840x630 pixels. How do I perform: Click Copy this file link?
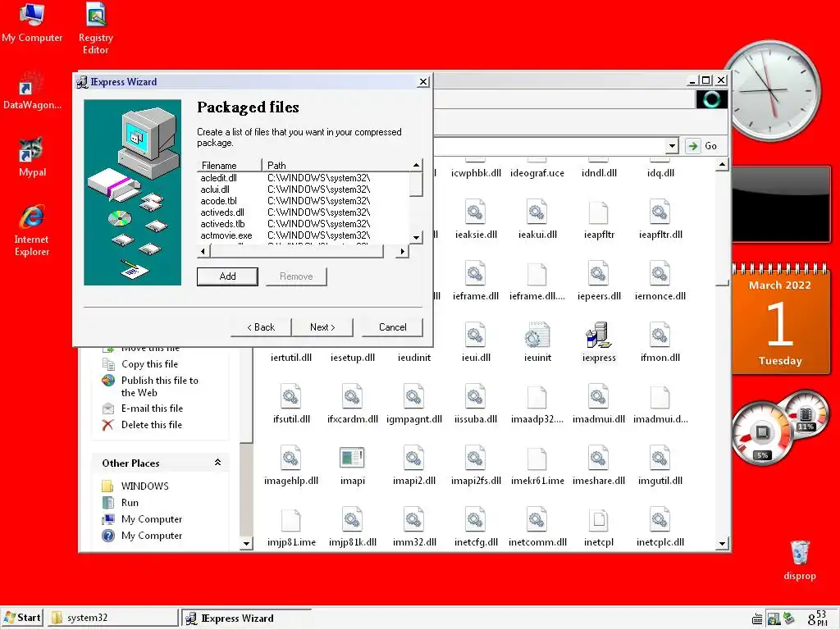149,364
